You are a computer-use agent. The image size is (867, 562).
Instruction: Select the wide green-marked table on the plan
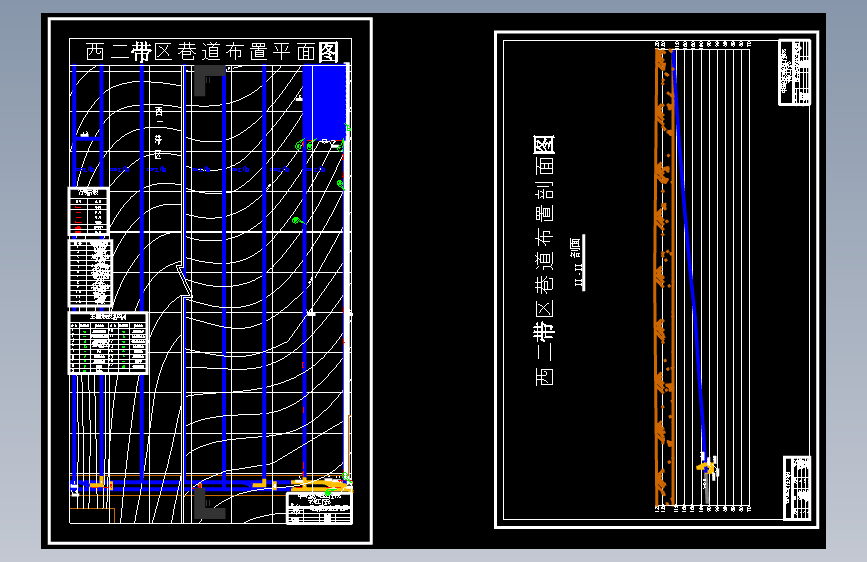[x=108, y=343]
